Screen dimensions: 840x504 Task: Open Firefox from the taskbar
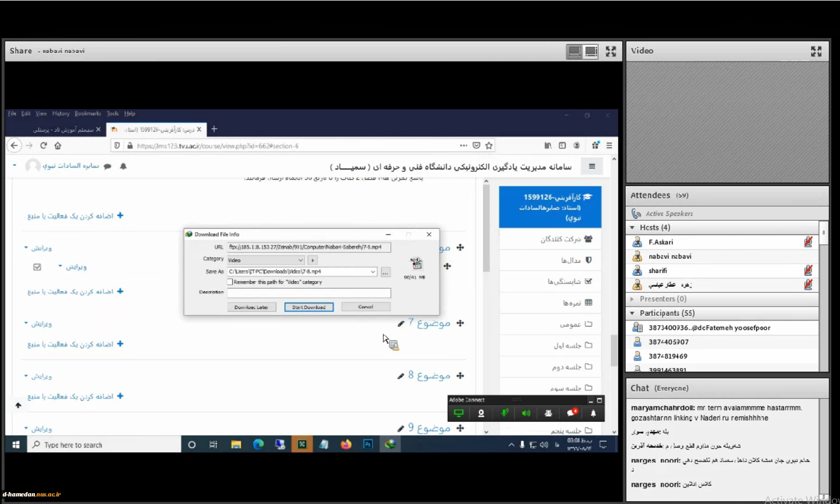tap(346, 444)
